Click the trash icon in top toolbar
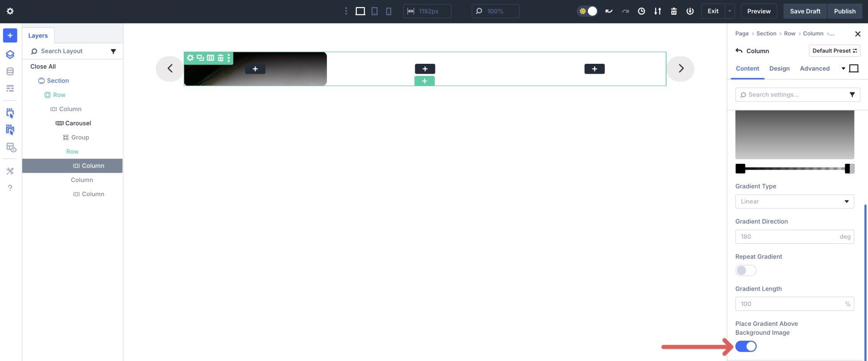The width and height of the screenshot is (868, 361). point(674,11)
